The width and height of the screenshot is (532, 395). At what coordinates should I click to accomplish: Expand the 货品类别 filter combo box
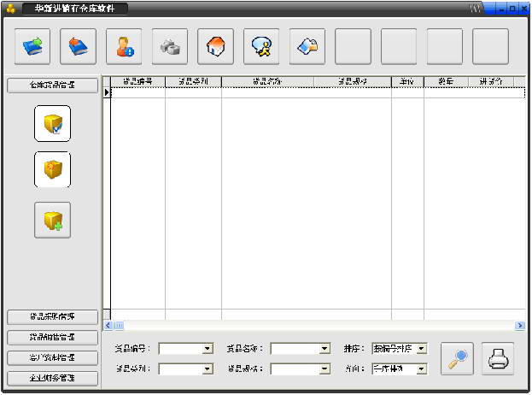[208, 369]
